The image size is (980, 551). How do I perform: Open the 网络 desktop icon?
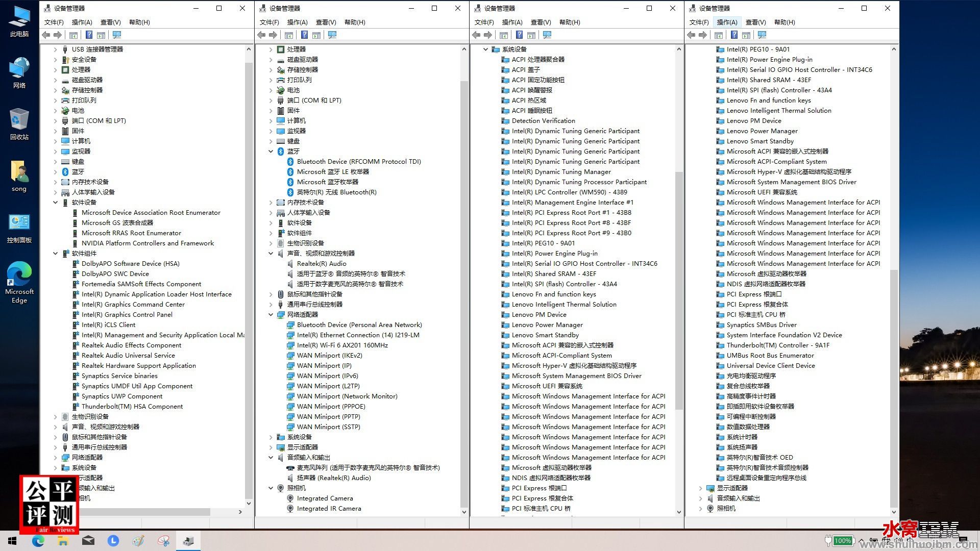click(x=19, y=73)
